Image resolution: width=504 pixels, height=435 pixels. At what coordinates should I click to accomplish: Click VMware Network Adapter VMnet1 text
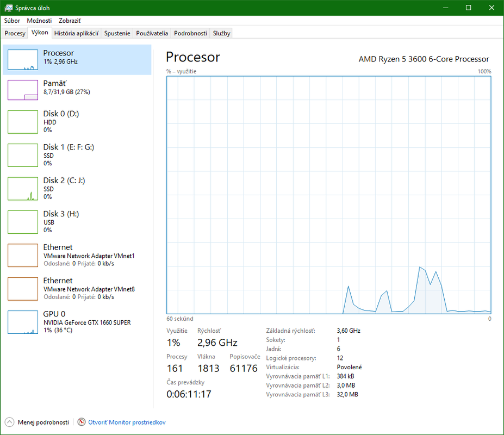click(x=89, y=256)
